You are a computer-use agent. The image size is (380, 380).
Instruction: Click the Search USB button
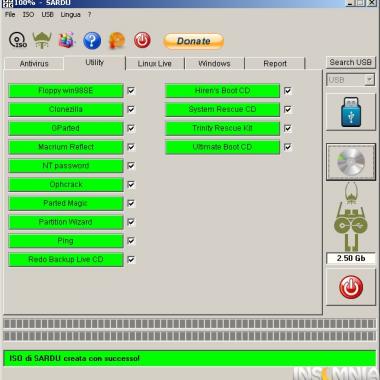[x=350, y=62]
